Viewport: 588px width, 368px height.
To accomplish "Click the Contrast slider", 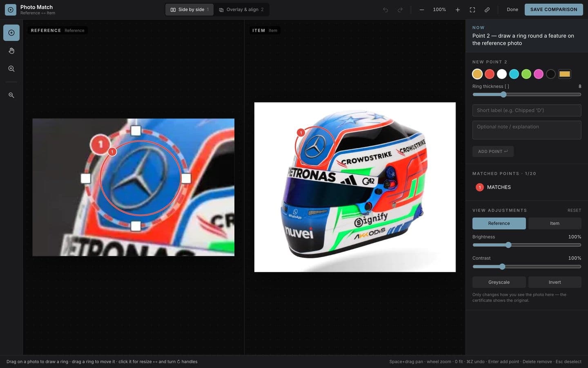I will coord(527,267).
